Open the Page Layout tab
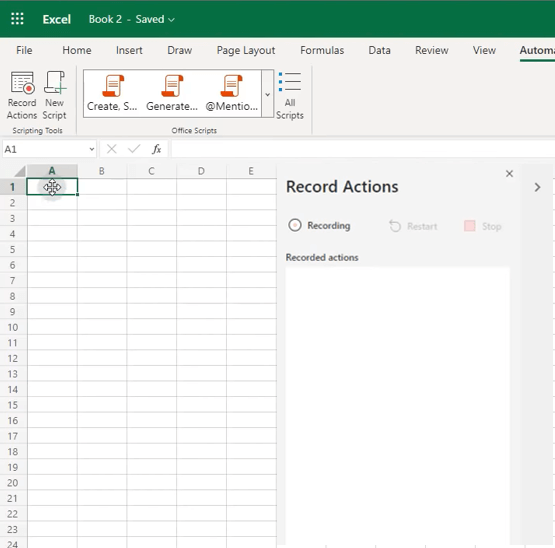This screenshot has width=555, height=548. [246, 50]
